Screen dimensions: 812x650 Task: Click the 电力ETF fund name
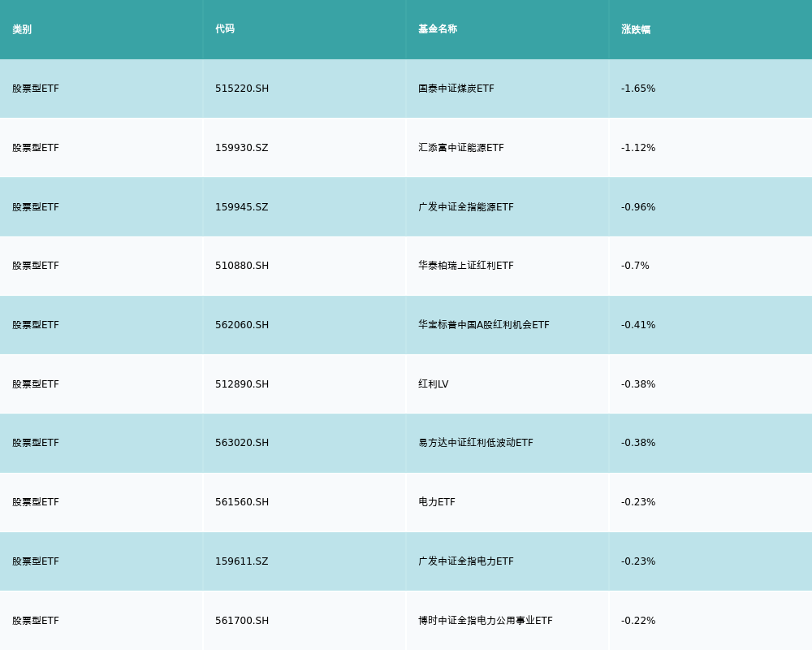[436, 502]
